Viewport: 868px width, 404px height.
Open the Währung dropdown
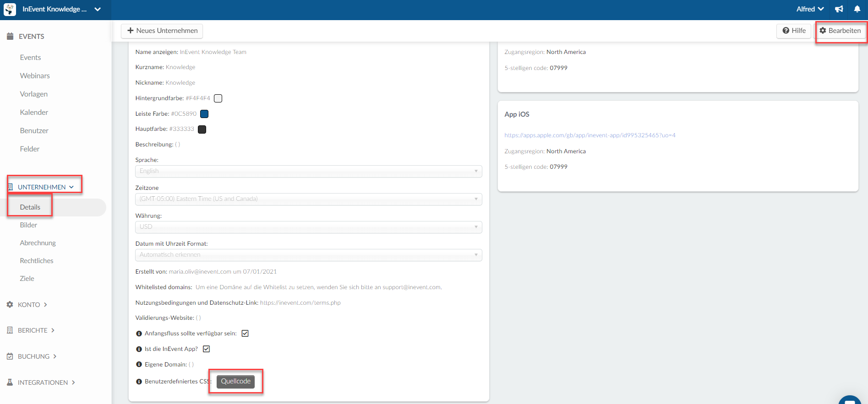click(308, 227)
